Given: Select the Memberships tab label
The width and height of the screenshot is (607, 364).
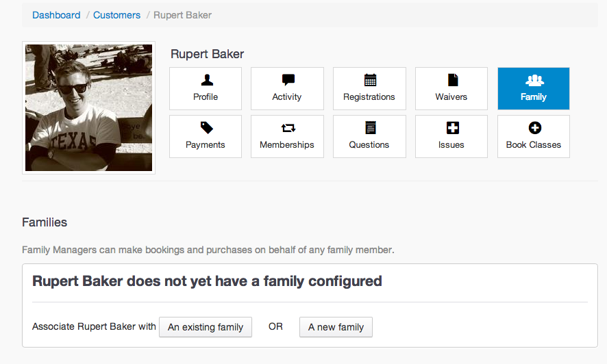Looking at the screenshot, I should click(287, 145).
